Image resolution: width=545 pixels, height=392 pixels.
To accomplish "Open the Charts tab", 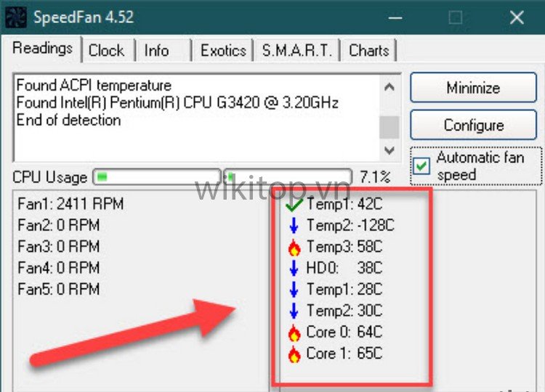I will pyautogui.click(x=368, y=50).
